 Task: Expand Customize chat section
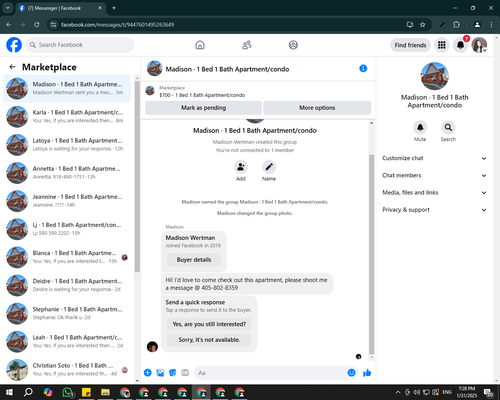click(x=434, y=158)
